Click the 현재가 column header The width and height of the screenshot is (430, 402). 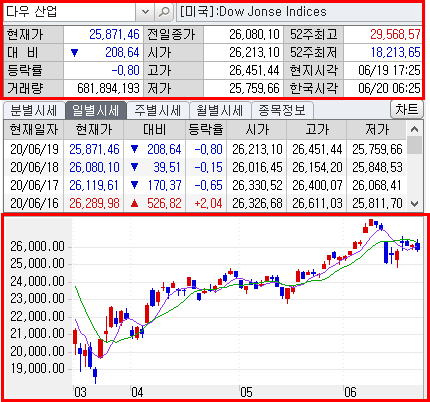(94, 130)
